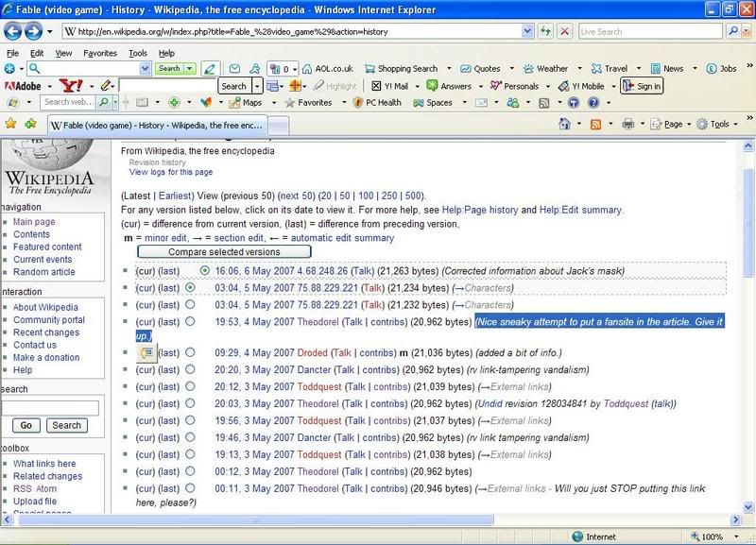The width and height of the screenshot is (756, 545).
Task: Open Jobs in AOL toolbar
Action: 722,69
